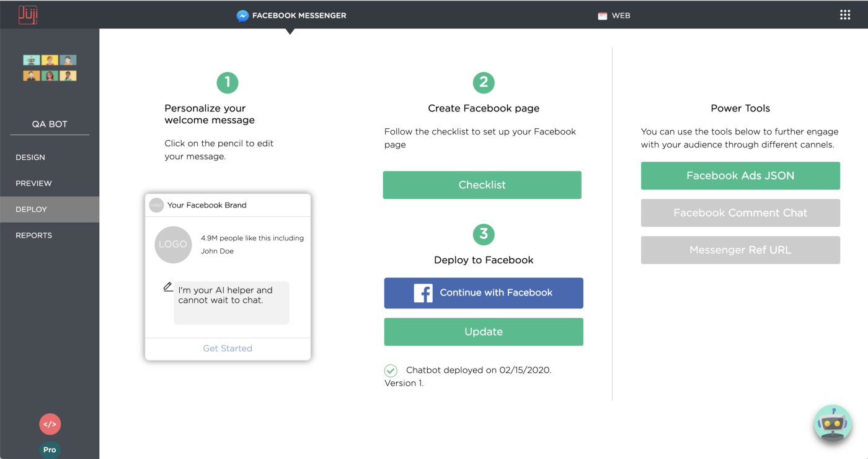The height and width of the screenshot is (459, 868).
Task: Click the gray LOGO circle in preview
Action: pyautogui.click(x=173, y=245)
